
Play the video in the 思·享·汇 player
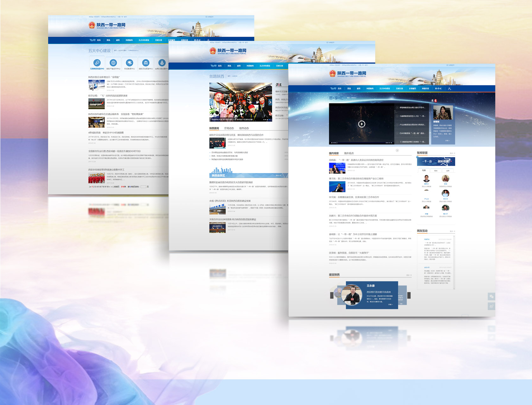click(361, 124)
